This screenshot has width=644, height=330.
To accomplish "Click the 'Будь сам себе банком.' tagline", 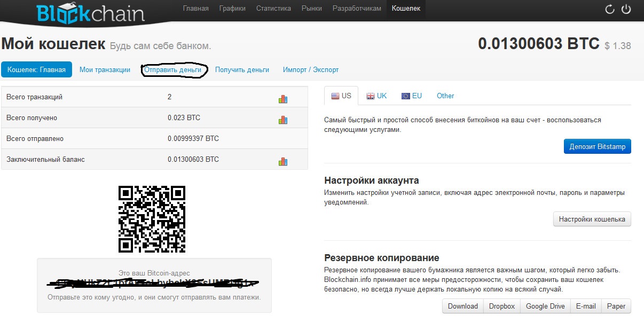I will click(x=161, y=46).
